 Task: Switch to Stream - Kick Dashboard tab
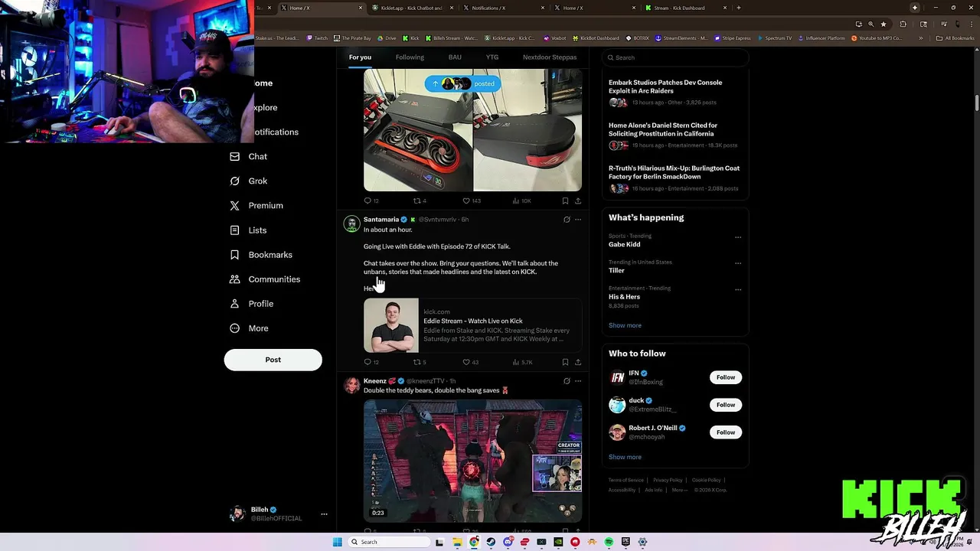pos(687,8)
